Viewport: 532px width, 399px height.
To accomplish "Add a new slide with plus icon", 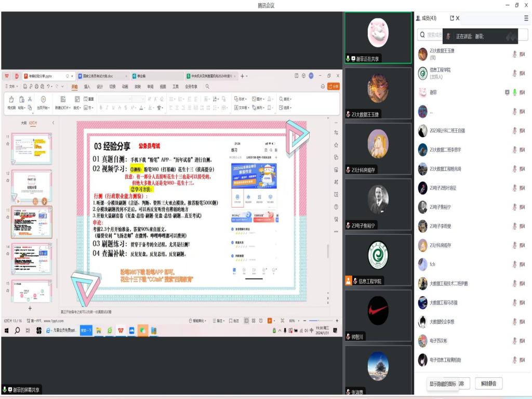I will pyautogui.click(x=30, y=308).
